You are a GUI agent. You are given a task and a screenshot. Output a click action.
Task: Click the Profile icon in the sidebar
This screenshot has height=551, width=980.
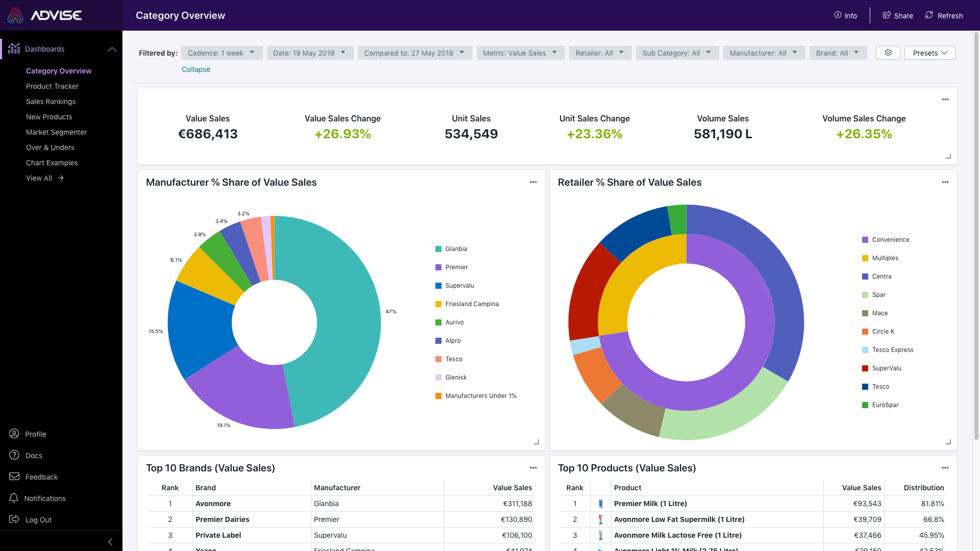click(x=13, y=434)
